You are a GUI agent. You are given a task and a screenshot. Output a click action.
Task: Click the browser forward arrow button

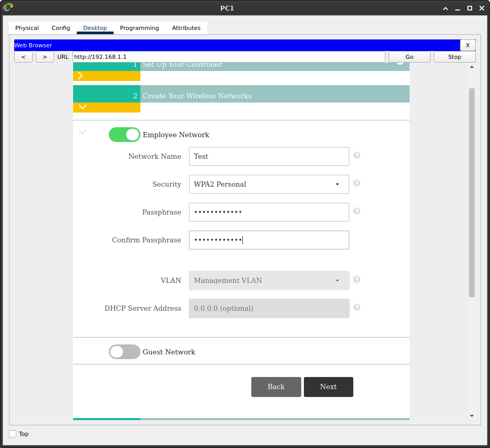pyautogui.click(x=45, y=57)
